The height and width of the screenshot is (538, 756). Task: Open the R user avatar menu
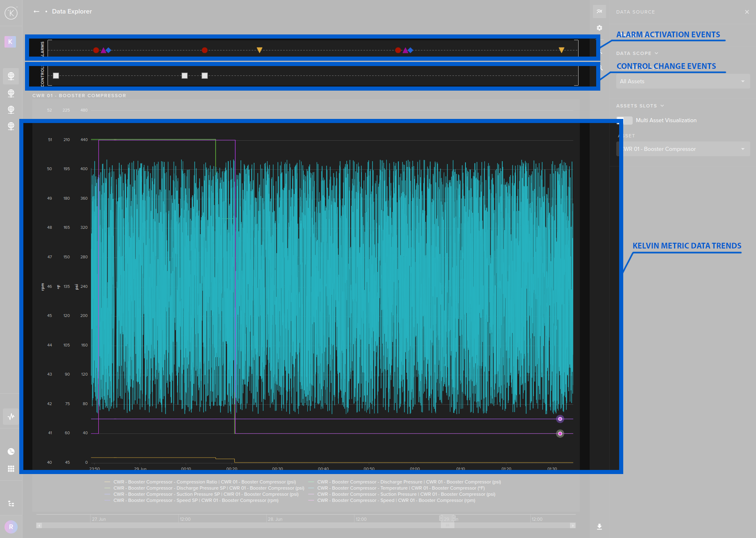point(11,527)
